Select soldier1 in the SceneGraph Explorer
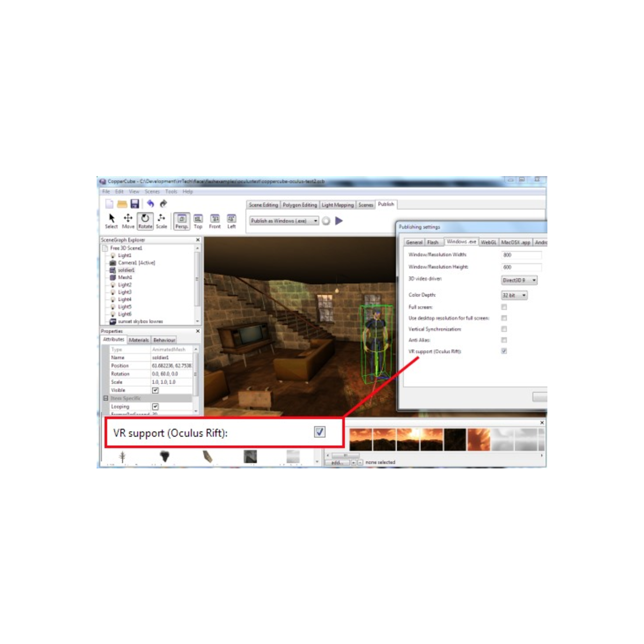The width and height of the screenshot is (644, 644). coord(126,270)
